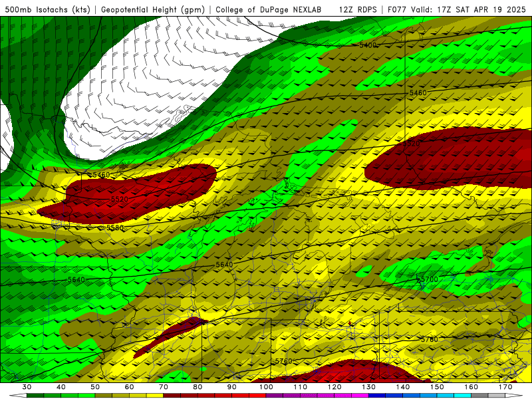This screenshot has width=532, height=399.
Task: Click the 80 tick label on the color scale
Action: (x=198, y=387)
